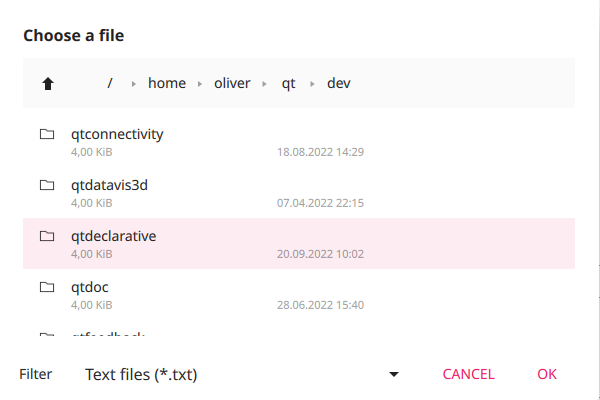This screenshot has height=400, width=600.
Task: Click the up-arrow parent directory icon
Action: pos(47,84)
